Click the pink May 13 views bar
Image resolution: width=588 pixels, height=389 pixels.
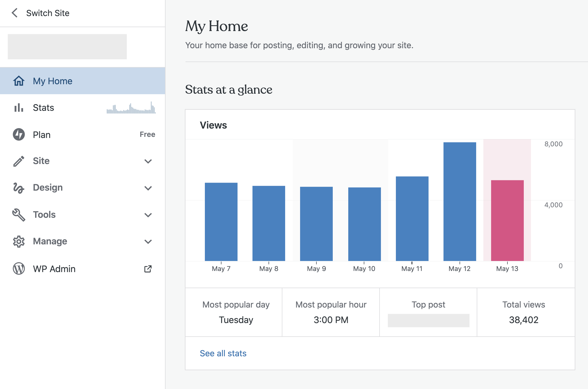(507, 220)
